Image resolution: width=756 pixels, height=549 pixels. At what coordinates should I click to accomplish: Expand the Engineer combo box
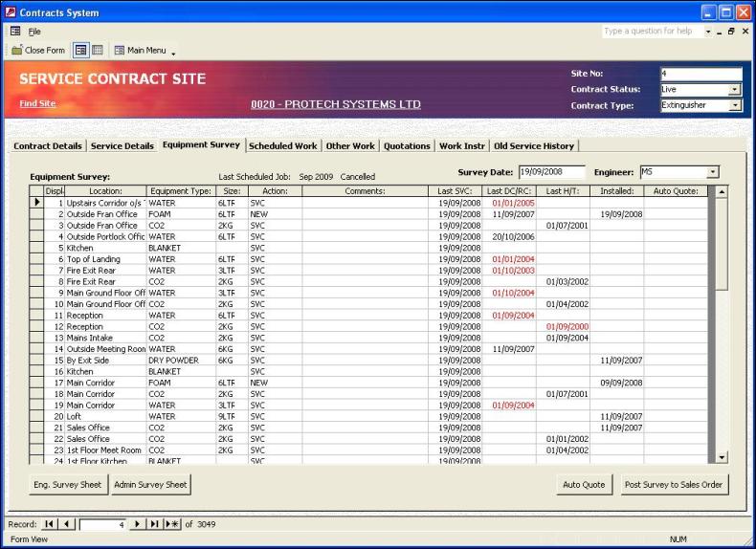click(x=711, y=172)
